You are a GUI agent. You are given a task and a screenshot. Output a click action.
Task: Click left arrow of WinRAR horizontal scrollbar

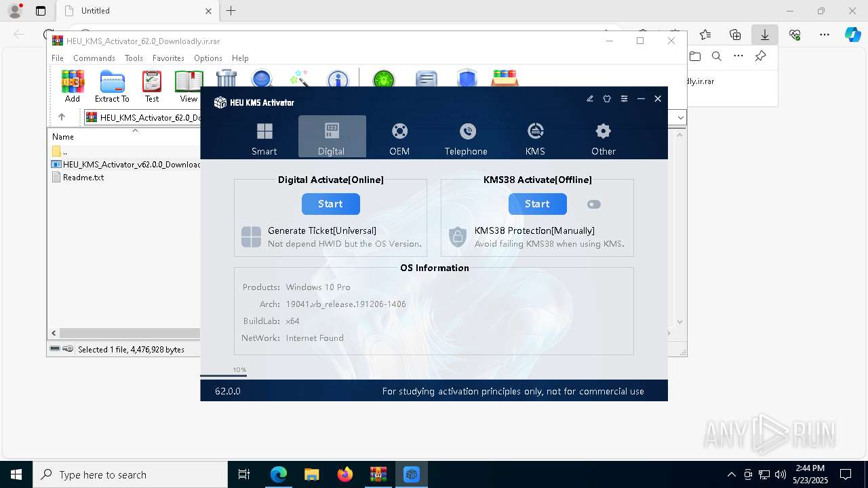tap(54, 333)
